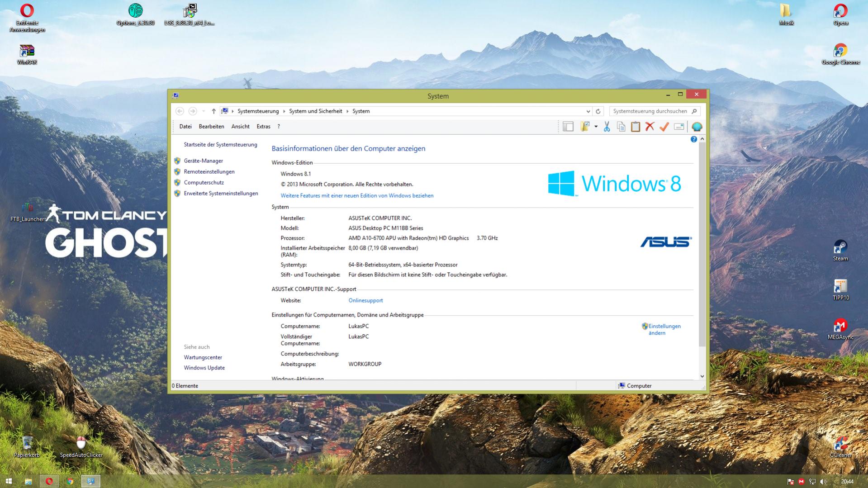The width and height of the screenshot is (868, 488).
Task: Click the red X Delete toolbar icon
Action: (x=650, y=127)
